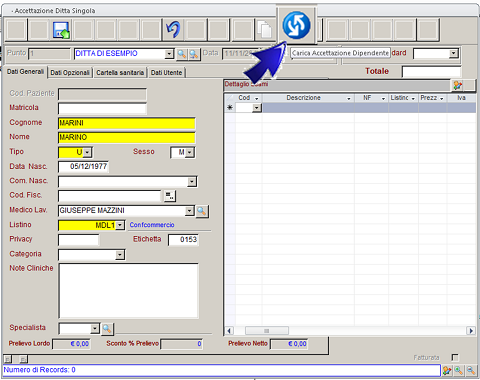This screenshot has height=380, width=480.
Task: Open the Dati Utente tab
Action: pyautogui.click(x=166, y=73)
